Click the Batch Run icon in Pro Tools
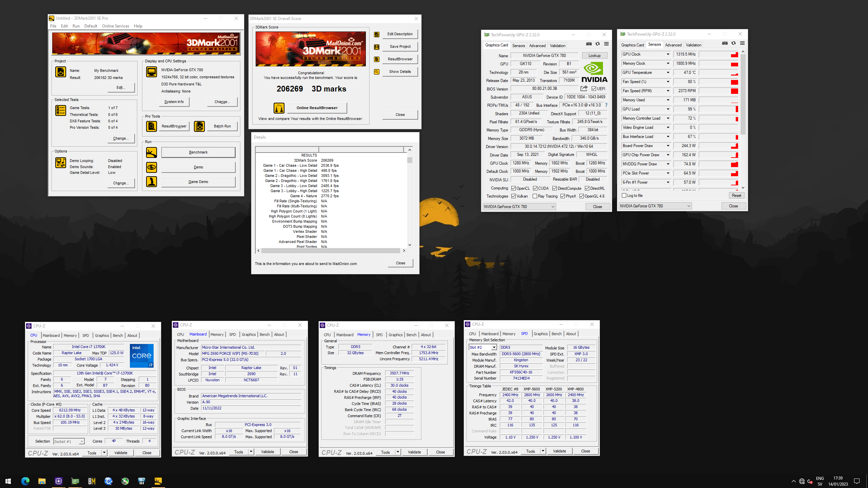 click(x=199, y=126)
